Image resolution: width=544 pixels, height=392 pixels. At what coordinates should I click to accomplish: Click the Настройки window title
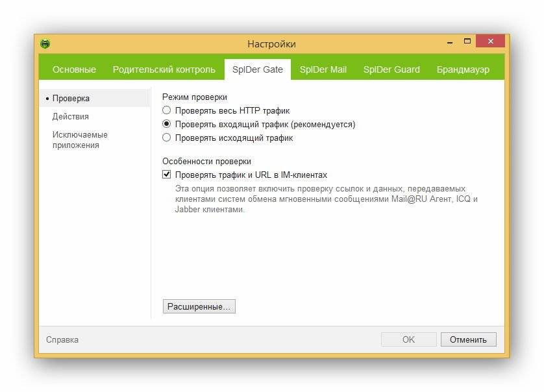271,44
